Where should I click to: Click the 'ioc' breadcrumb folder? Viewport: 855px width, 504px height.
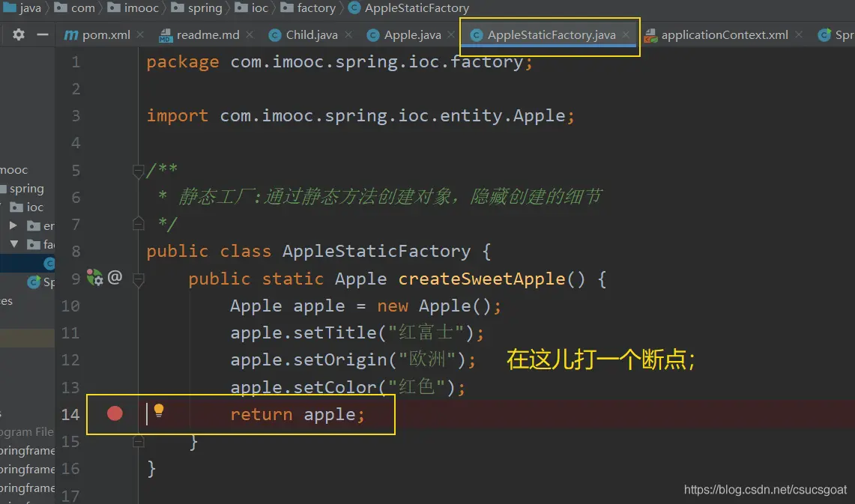pyautogui.click(x=251, y=7)
